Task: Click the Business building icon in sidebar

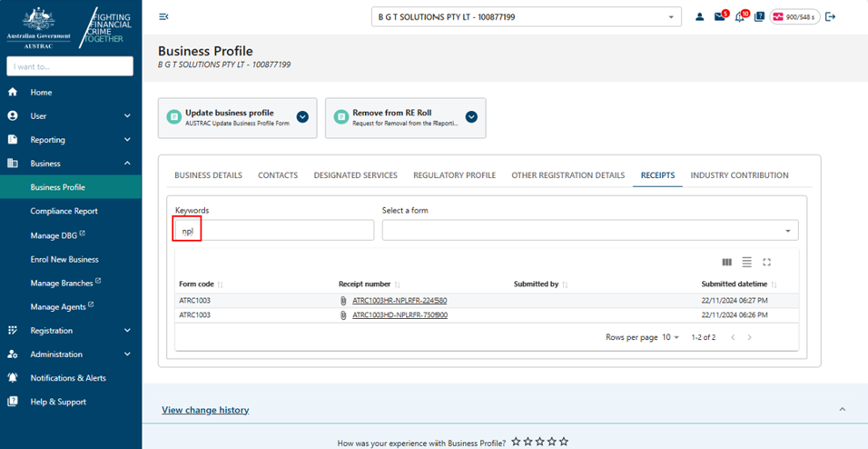Action: [x=12, y=164]
